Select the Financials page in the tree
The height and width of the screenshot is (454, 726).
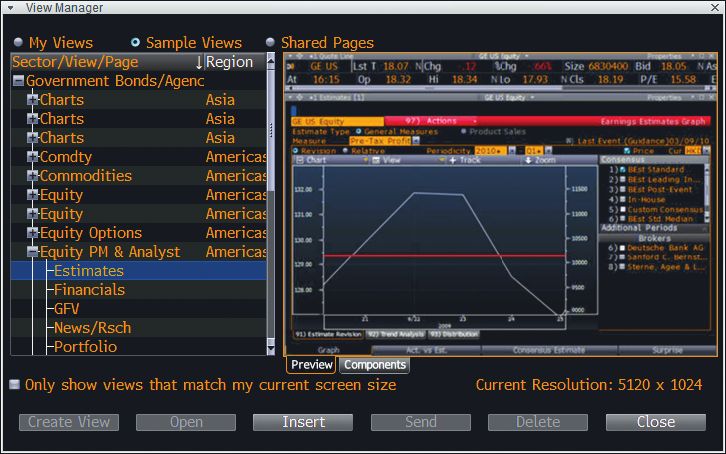pyautogui.click(x=89, y=290)
